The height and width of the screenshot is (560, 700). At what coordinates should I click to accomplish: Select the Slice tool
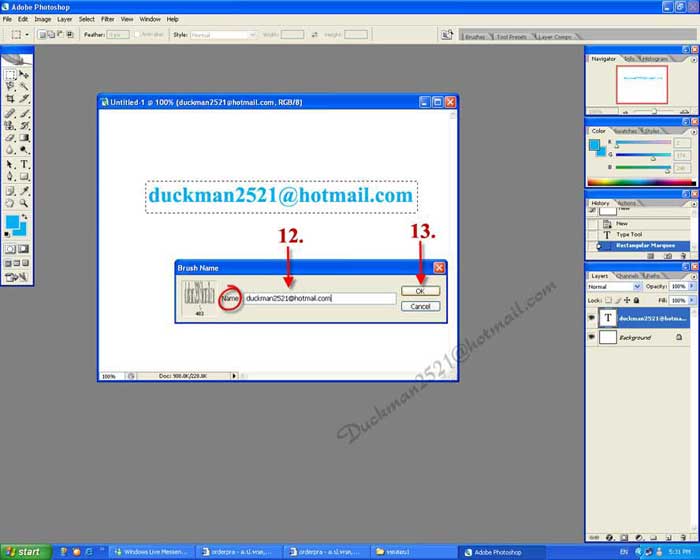(x=24, y=98)
